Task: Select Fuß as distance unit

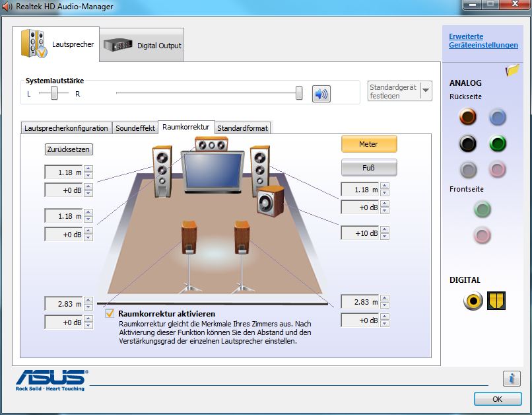Action: click(x=369, y=167)
